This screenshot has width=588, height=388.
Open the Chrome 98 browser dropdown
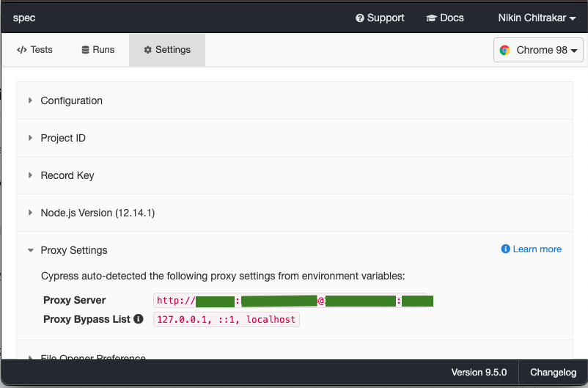coord(538,50)
